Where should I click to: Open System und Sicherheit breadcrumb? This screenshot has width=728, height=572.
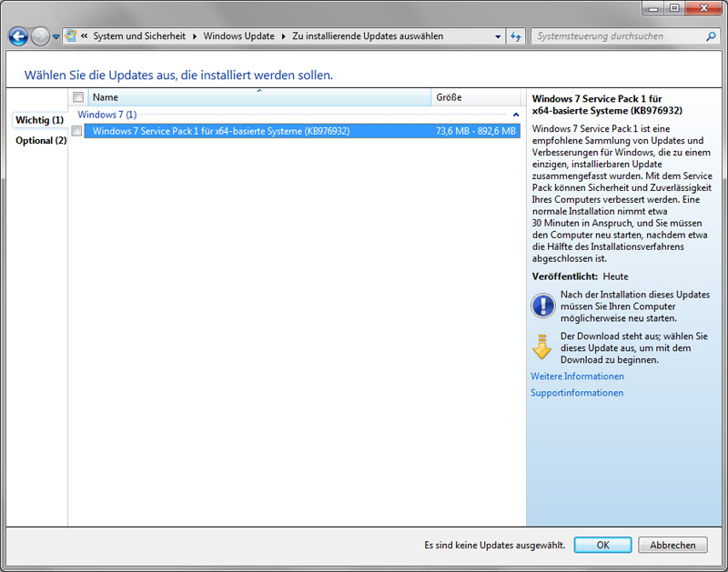point(139,35)
